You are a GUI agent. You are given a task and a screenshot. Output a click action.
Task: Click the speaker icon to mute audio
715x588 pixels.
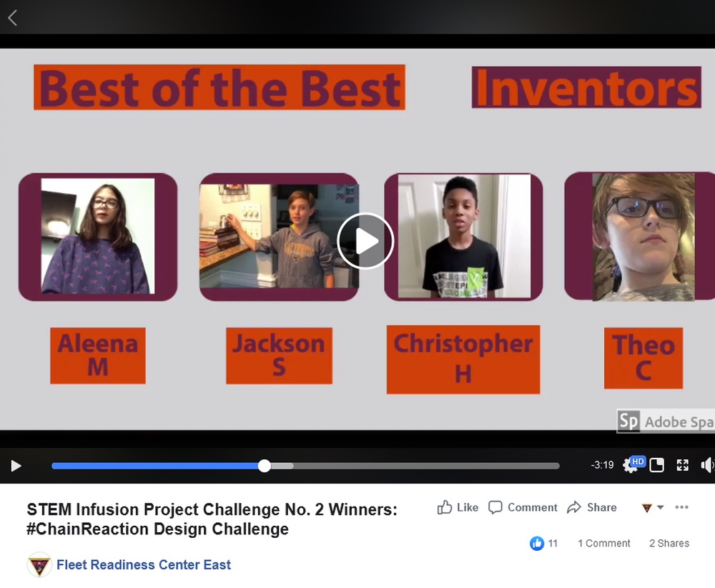[x=706, y=465]
